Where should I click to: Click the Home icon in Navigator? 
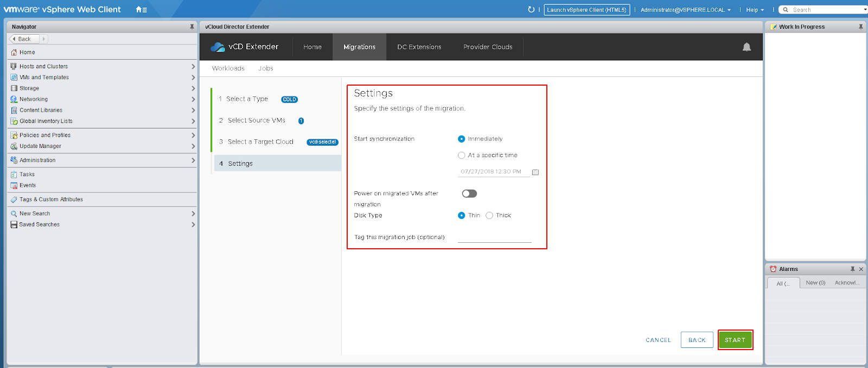click(x=14, y=53)
